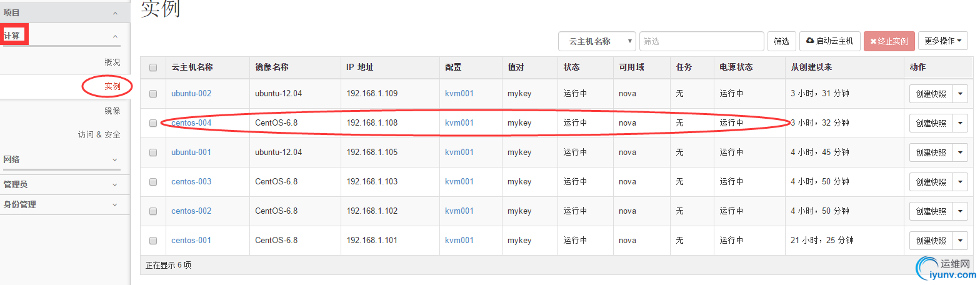Select the 实例 page heading
Image resolution: width=980 pixels, height=285 pixels.
pos(161,8)
